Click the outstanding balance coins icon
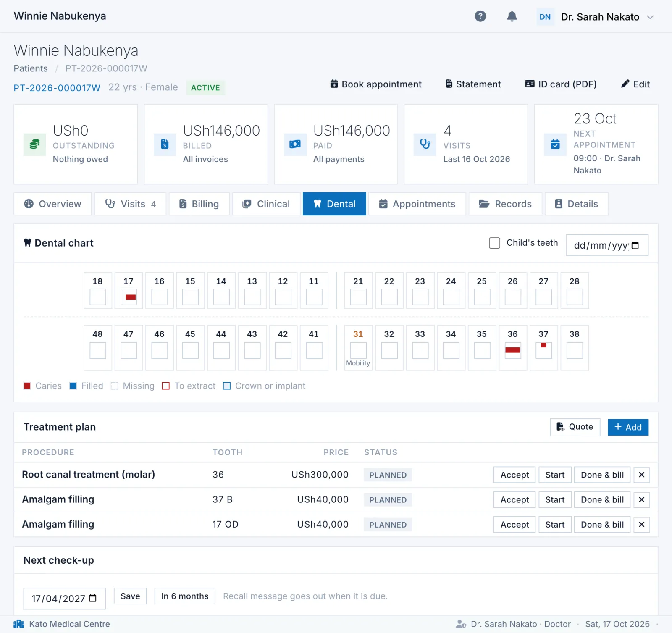Image resolution: width=672 pixels, height=633 pixels. (x=34, y=144)
